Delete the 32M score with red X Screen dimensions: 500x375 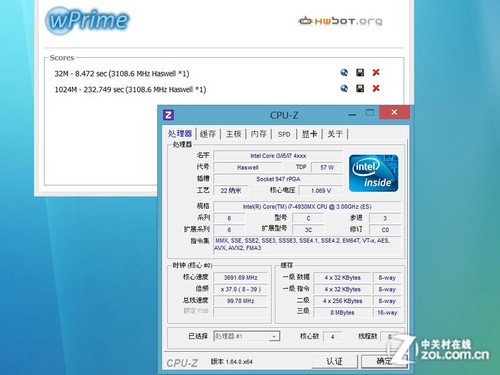[376, 72]
